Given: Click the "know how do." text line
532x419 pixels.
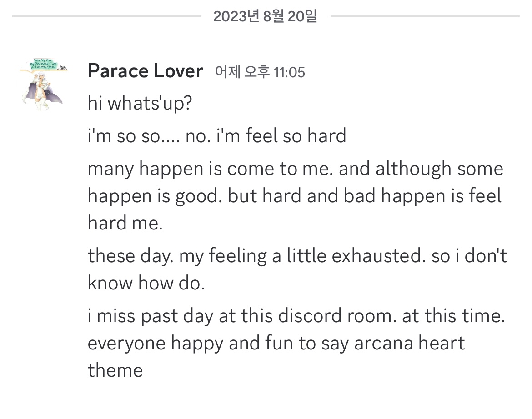Looking at the screenshot, I should coord(146,283).
